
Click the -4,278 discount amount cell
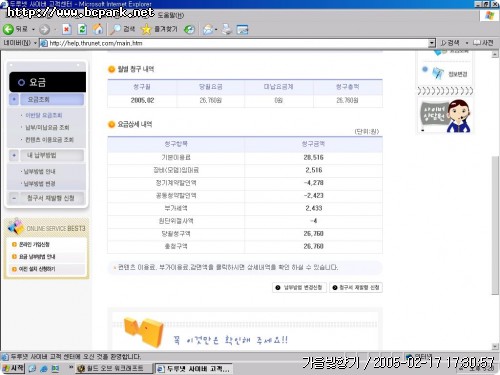point(313,183)
